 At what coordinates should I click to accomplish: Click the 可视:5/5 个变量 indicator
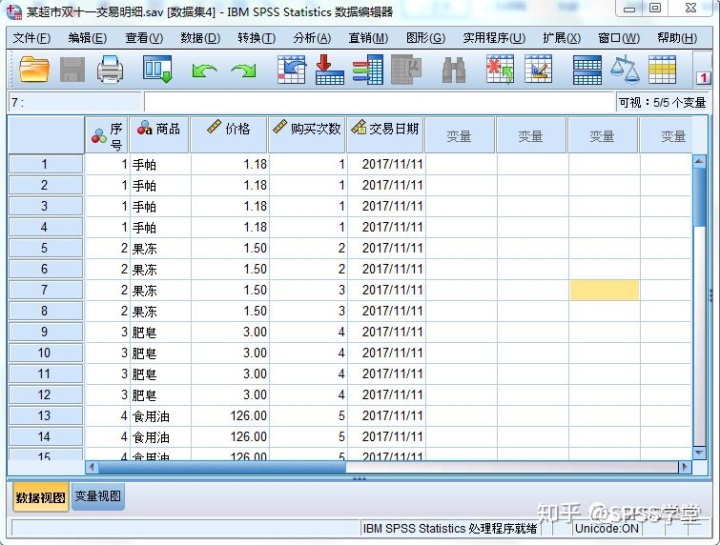(662, 102)
